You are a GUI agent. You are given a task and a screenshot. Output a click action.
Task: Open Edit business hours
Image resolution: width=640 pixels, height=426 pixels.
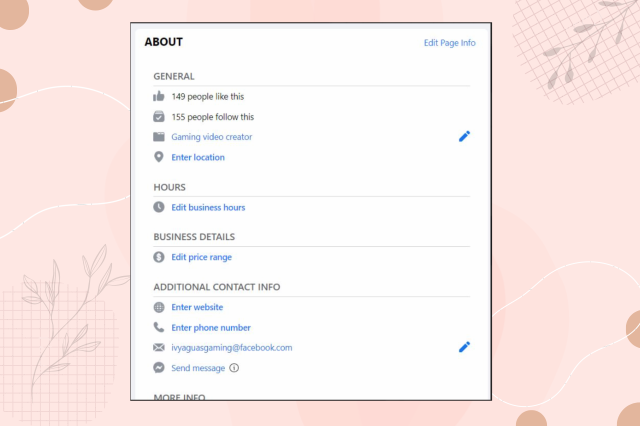click(208, 207)
